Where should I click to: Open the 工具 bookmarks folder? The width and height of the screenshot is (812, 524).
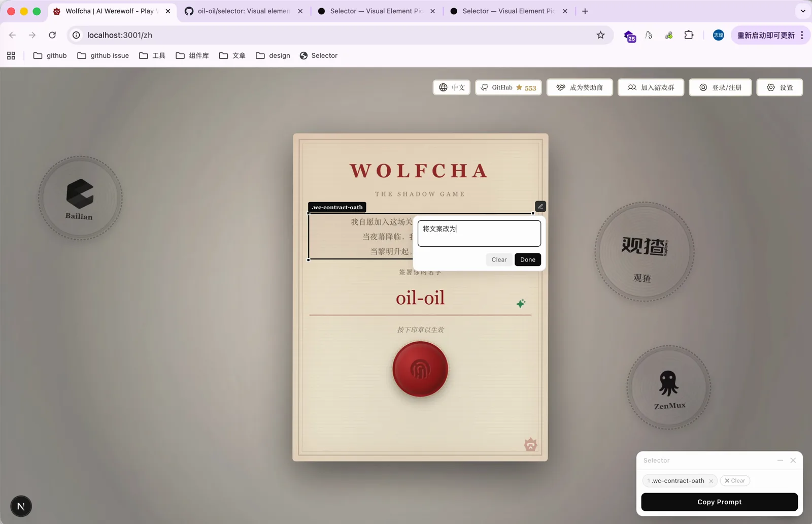pyautogui.click(x=152, y=55)
